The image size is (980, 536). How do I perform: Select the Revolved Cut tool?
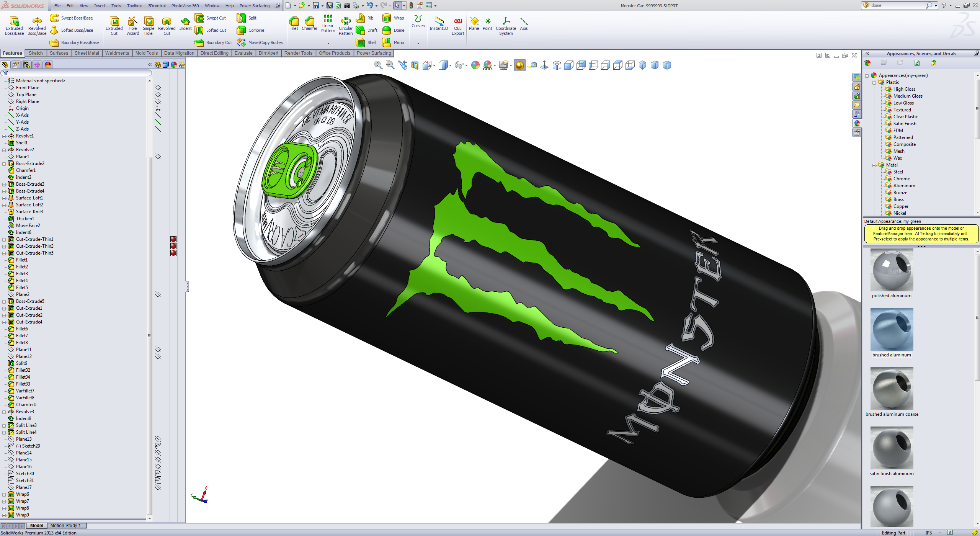point(167,26)
